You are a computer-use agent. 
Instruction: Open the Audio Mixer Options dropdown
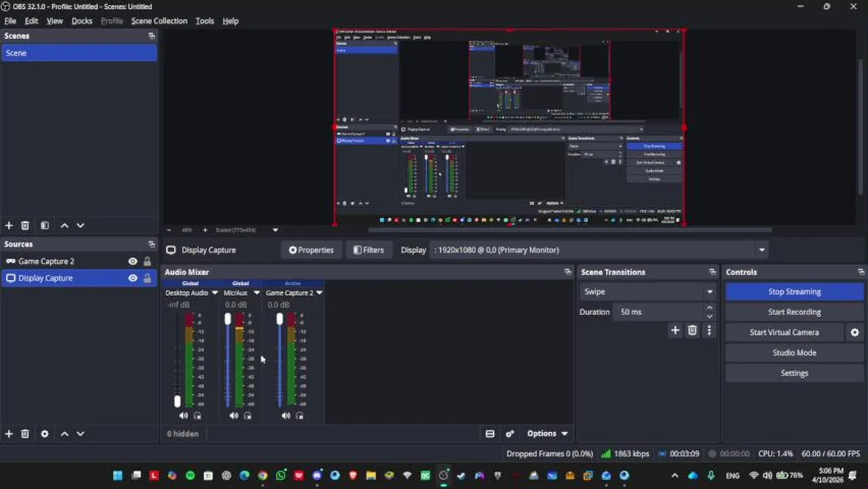(547, 433)
